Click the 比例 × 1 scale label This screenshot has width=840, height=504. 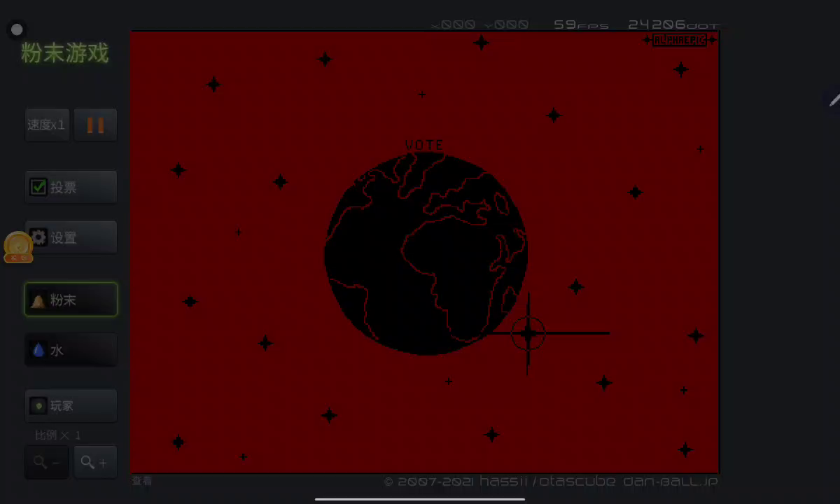(58, 435)
